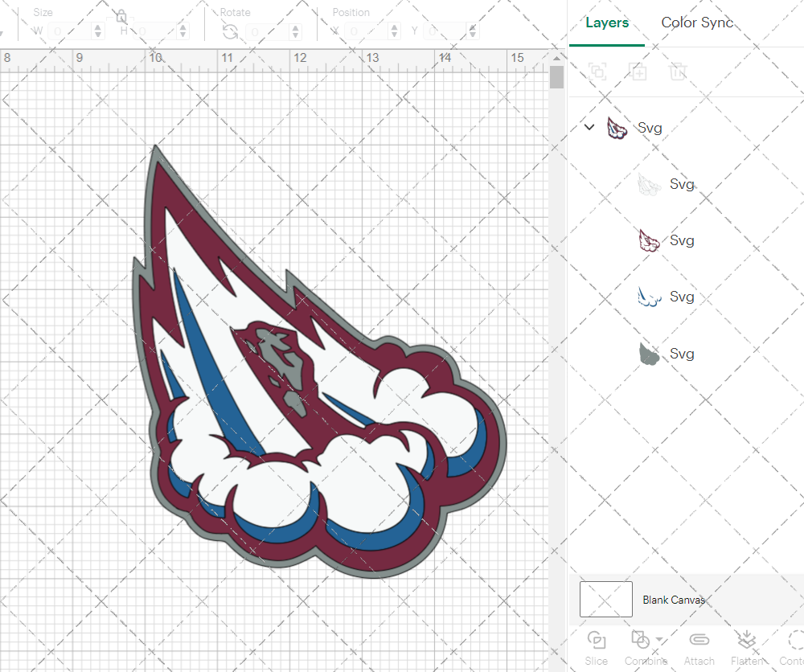Select the gray Svg layer thumbnail

tap(649, 354)
